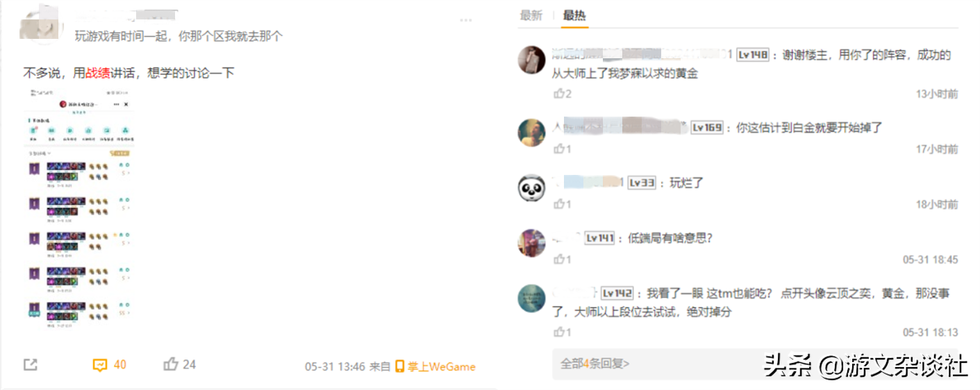Switch to the 最新 comments tab
Image resolution: width=980 pixels, height=390 pixels.
point(531,15)
